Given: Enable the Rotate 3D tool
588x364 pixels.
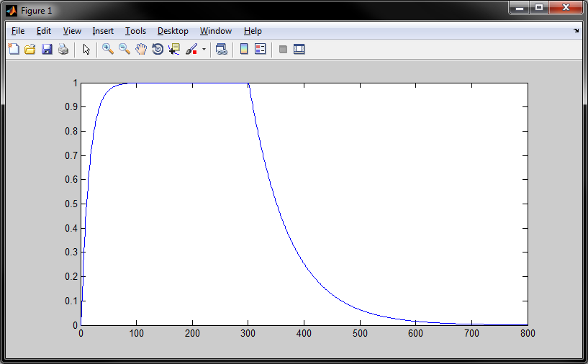Looking at the screenshot, I should click(x=158, y=50).
